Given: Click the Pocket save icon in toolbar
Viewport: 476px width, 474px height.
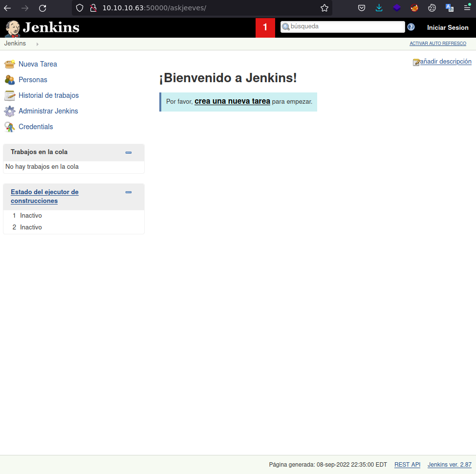Looking at the screenshot, I should 362,8.
